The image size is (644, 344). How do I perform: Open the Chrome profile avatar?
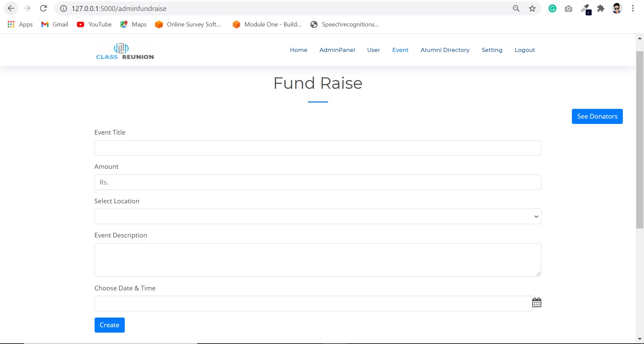click(617, 8)
